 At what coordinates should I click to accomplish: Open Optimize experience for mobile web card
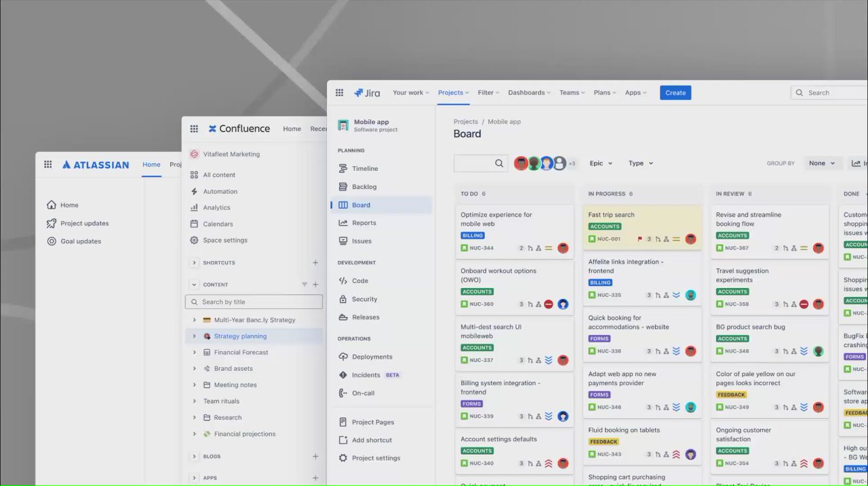pos(515,231)
